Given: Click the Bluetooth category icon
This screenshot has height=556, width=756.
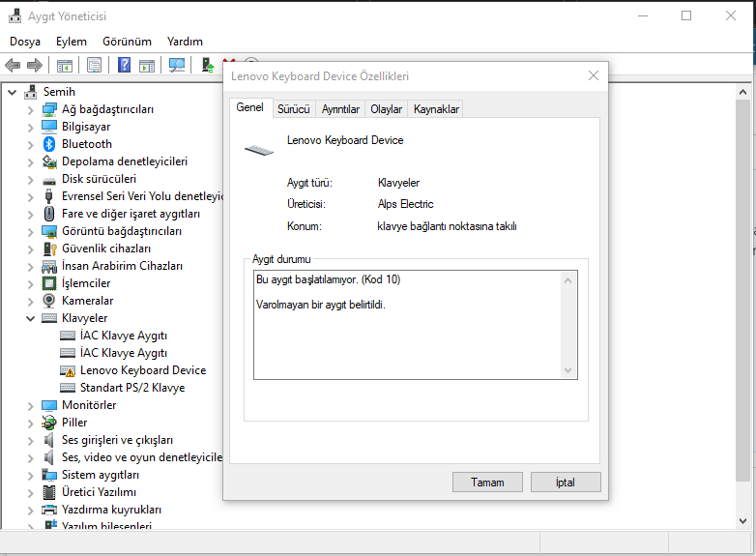Looking at the screenshot, I should pos(49,144).
